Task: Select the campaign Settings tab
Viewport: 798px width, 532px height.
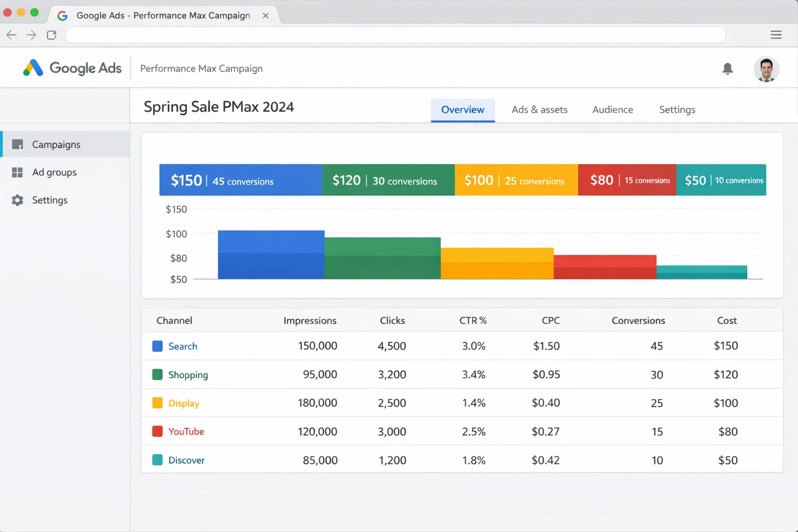Action: coord(677,110)
